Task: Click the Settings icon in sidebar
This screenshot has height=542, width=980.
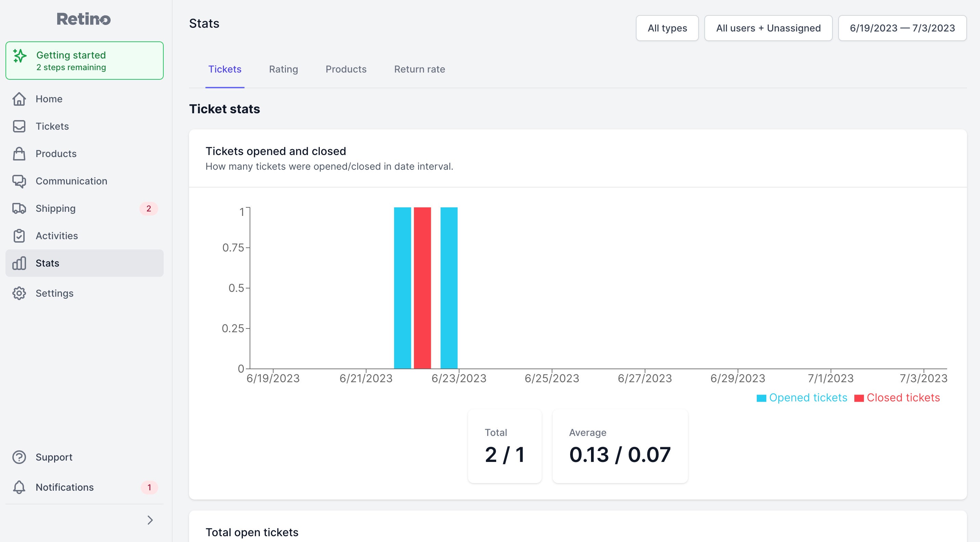Action: 20,293
